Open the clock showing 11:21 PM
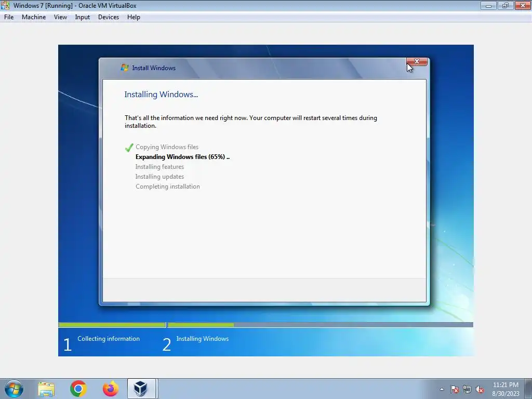532x399 pixels. point(506,385)
